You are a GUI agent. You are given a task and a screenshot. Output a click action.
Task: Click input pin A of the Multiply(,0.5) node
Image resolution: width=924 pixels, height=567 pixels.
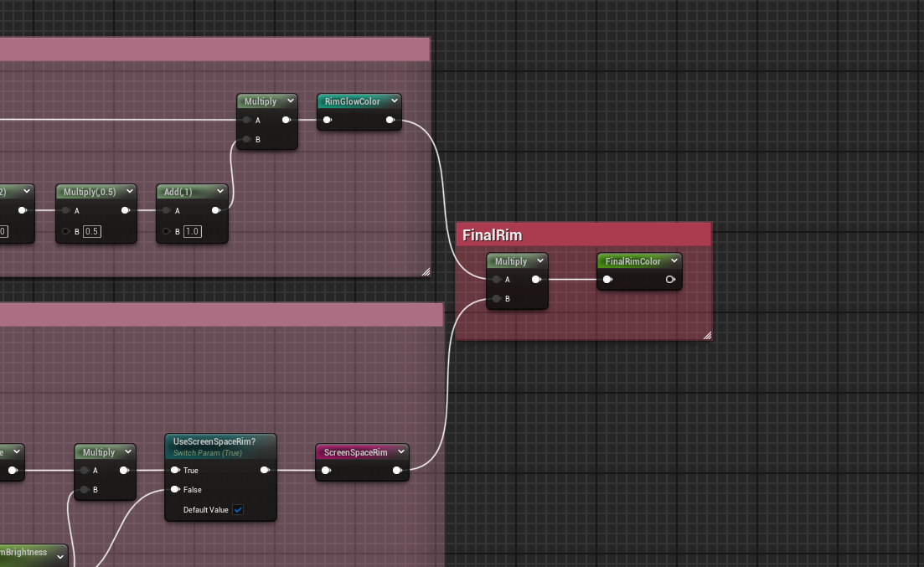click(66, 211)
